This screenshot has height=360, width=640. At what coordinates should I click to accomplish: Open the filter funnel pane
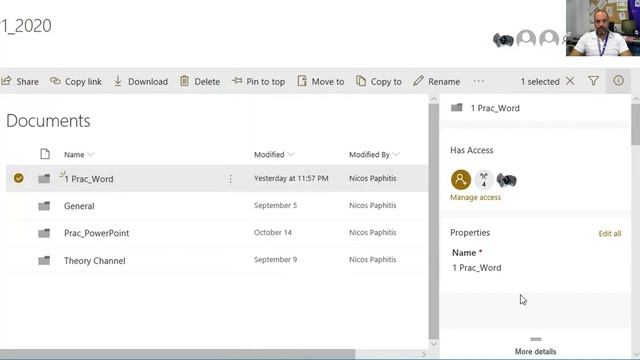click(593, 81)
